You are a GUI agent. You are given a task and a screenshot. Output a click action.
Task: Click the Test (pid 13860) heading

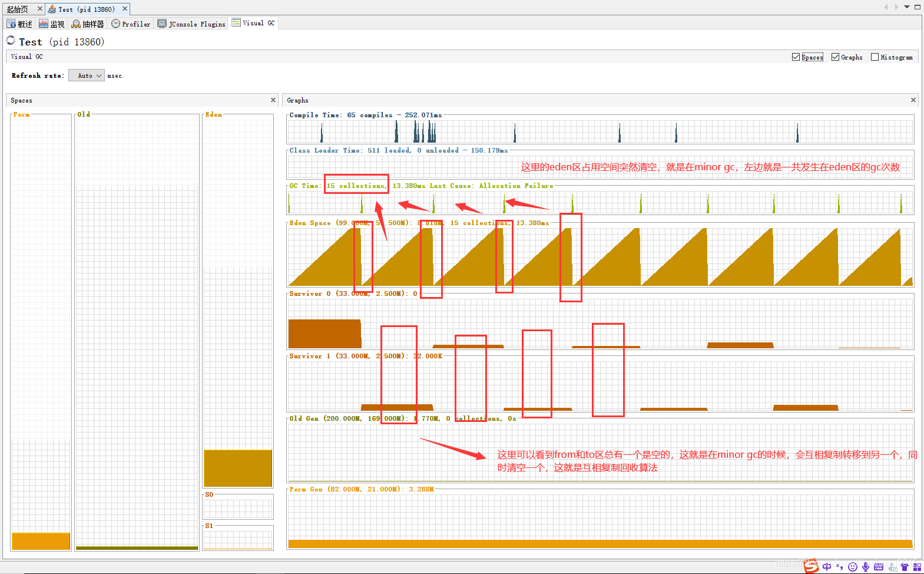[61, 42]
